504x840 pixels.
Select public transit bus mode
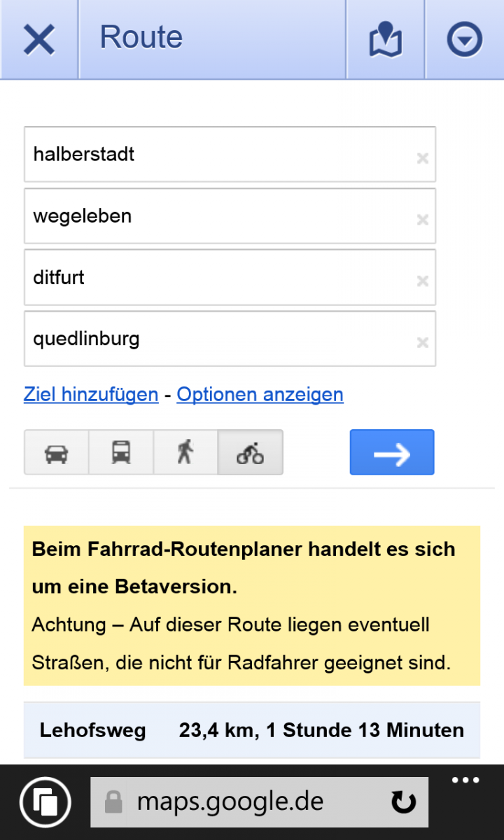(x=121, y=452)
